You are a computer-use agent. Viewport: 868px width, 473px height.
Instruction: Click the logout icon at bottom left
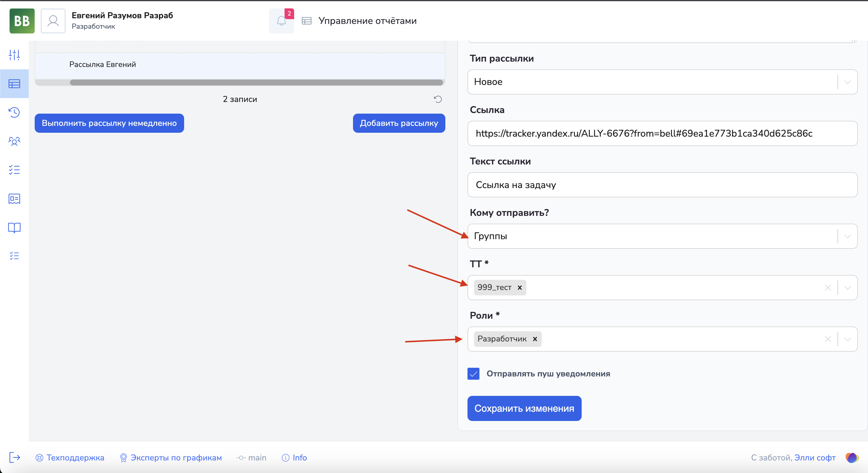[14, 457]
